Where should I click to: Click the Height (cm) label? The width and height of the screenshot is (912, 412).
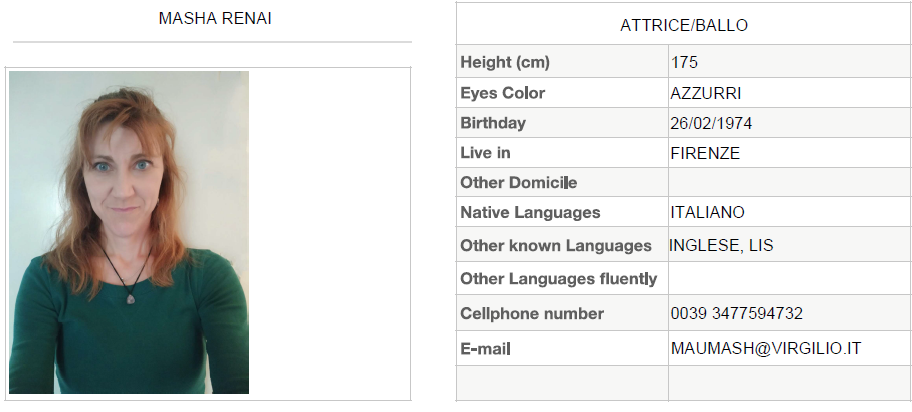[x=505, y=62]
